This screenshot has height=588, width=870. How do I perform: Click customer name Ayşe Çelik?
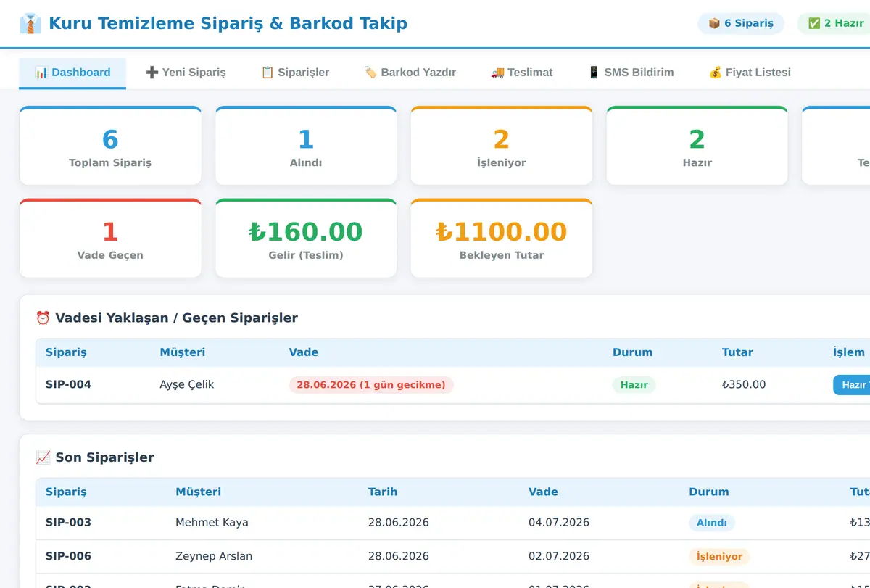pos(186,384)
